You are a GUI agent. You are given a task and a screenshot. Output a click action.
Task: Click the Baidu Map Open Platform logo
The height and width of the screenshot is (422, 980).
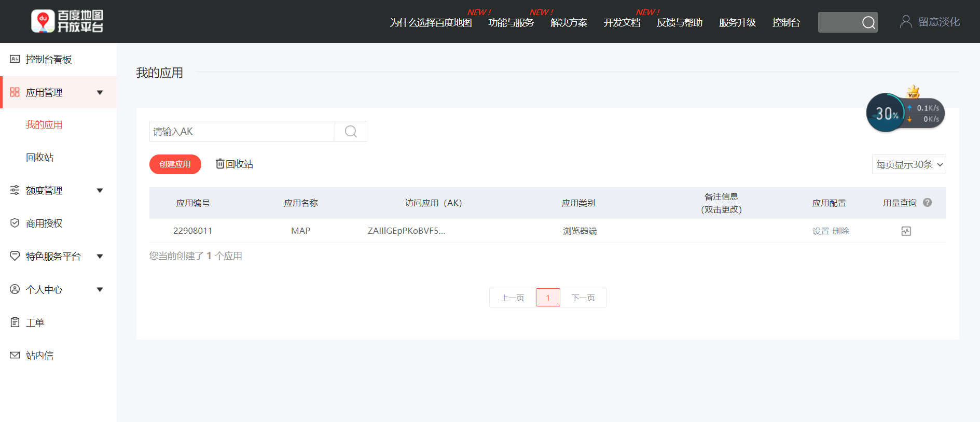(x=67, y=21)
